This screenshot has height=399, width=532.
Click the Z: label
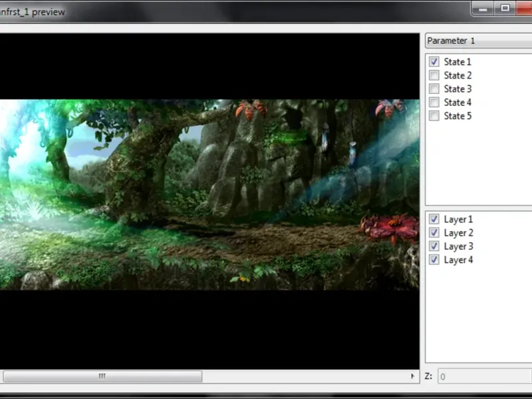(428, 376)
